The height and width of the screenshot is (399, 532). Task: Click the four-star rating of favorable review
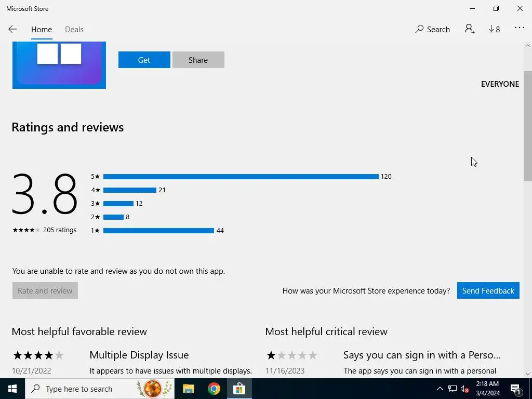(x=38, y=355)
